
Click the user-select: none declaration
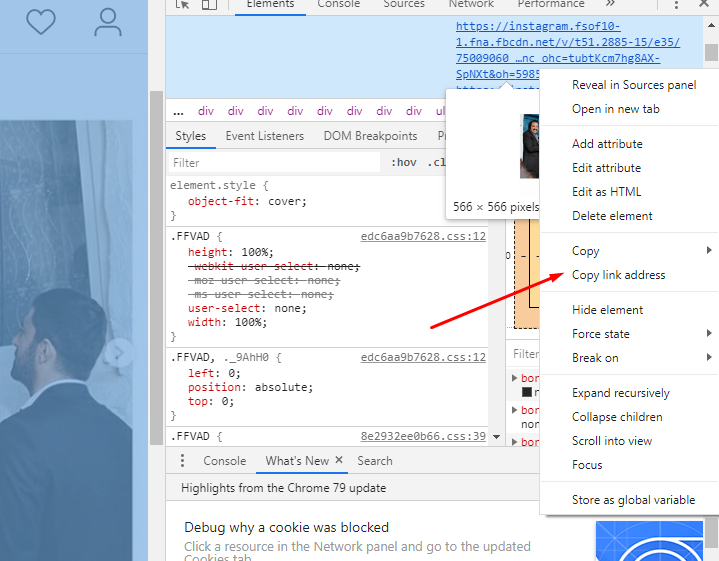(247, 308)
